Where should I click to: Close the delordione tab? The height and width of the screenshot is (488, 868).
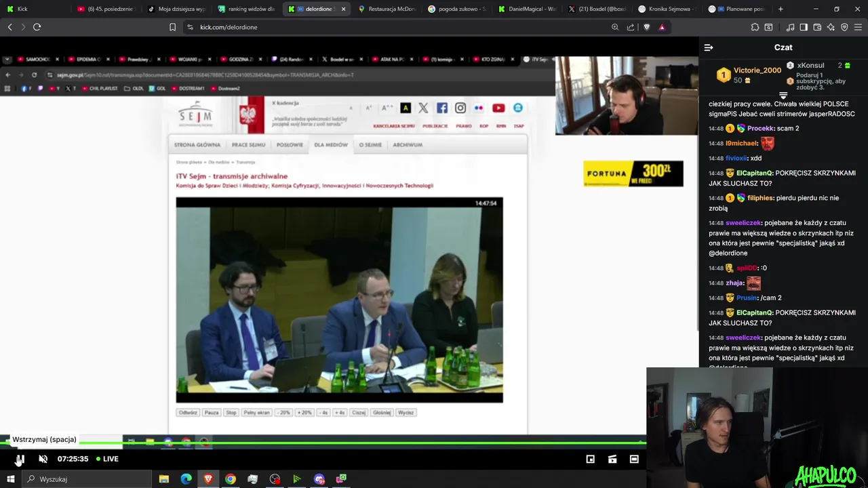[x=343, y=9]
